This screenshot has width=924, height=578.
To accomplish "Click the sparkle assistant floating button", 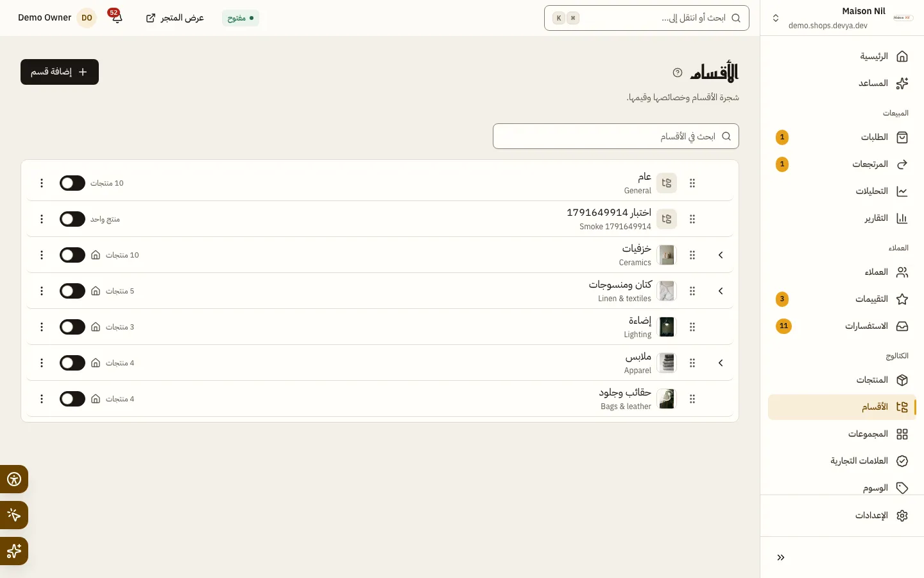I will point(14,551).
